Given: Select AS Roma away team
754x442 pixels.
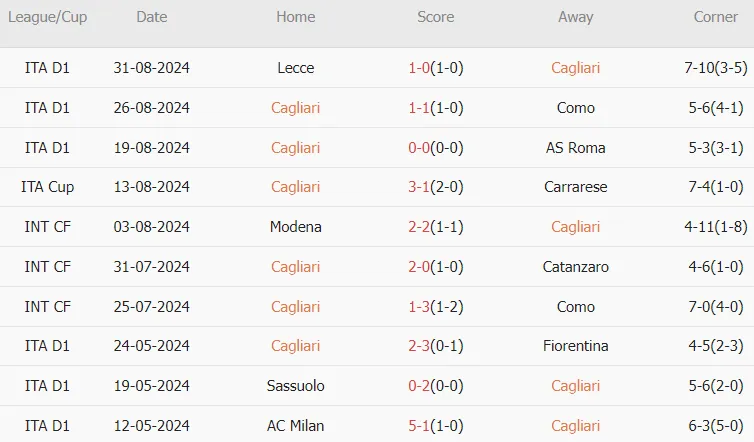Looking at the screenshot, I should pyautogui.click(x=575, y=148).
